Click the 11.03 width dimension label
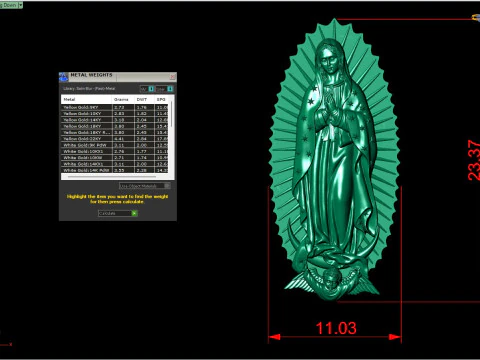Screen dimensions: 480x360 coord(336,328)
